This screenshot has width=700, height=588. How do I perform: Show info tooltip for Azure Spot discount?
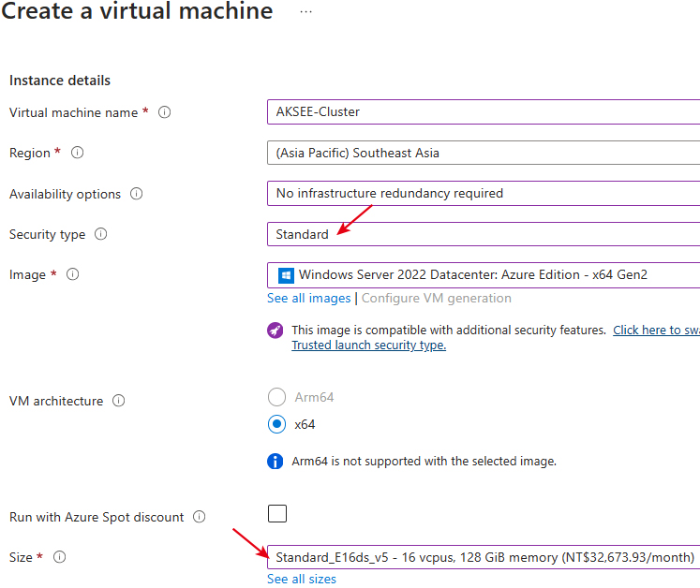pyautogui.click(x=199, y=517)
